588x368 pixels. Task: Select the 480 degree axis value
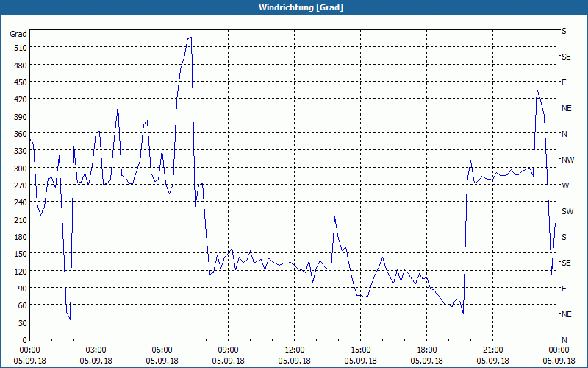coord(21,66)
